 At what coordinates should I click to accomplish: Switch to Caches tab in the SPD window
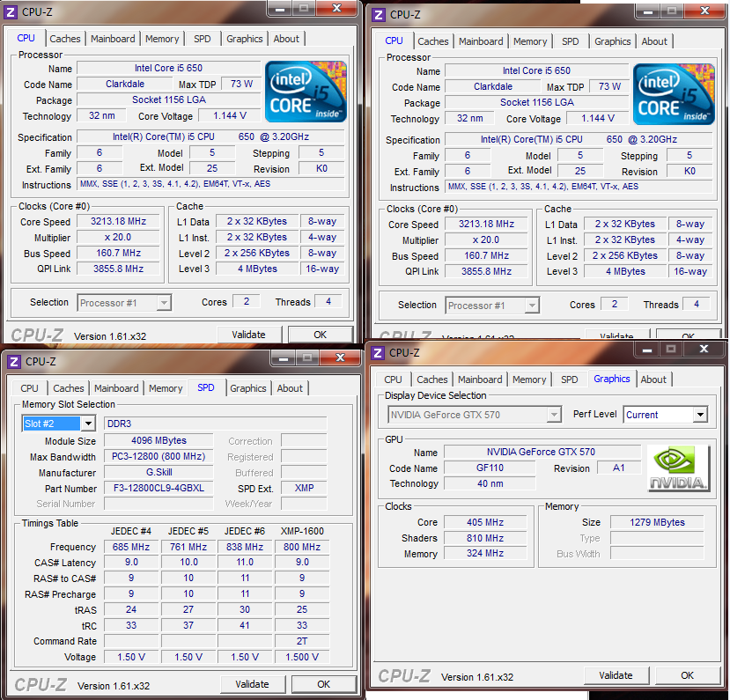click(x=69, y=388)
